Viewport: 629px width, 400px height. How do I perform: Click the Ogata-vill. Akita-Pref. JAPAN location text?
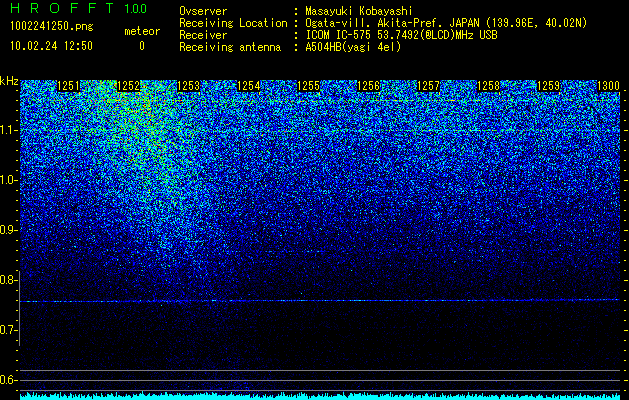[393, 23]
